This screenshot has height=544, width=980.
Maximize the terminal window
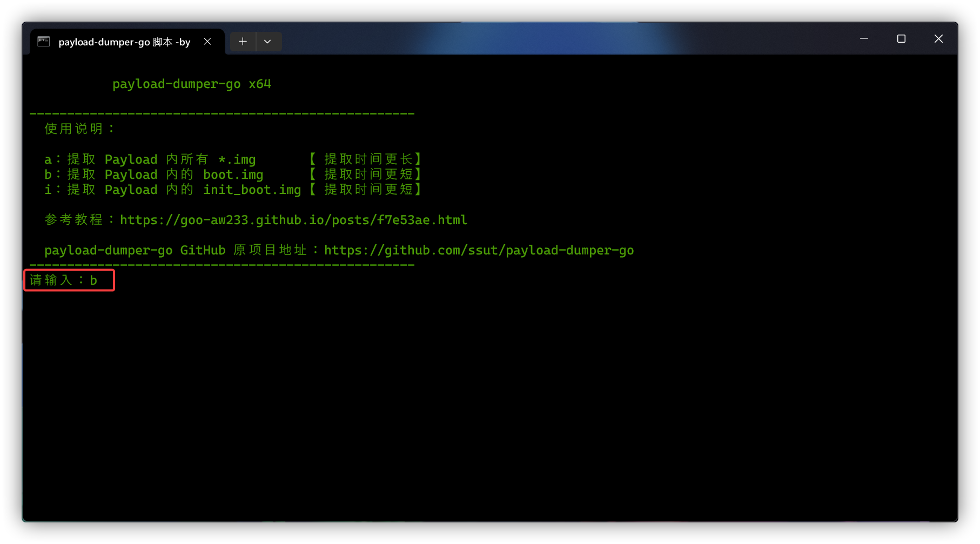[x=901, y=39]
